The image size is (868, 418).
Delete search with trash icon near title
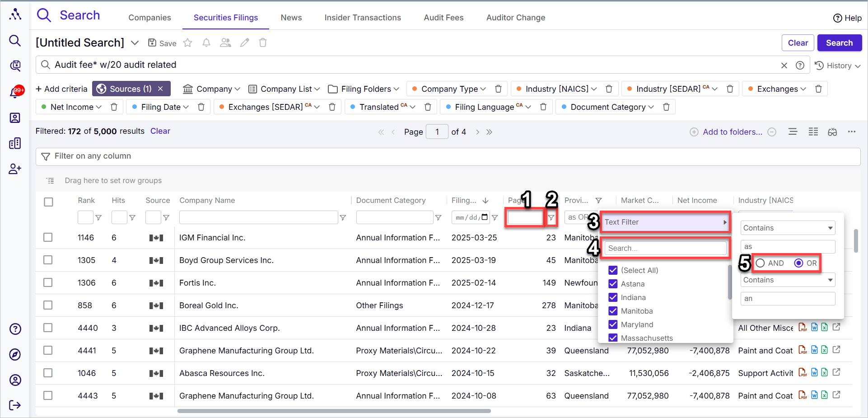(x=263, y=43)
